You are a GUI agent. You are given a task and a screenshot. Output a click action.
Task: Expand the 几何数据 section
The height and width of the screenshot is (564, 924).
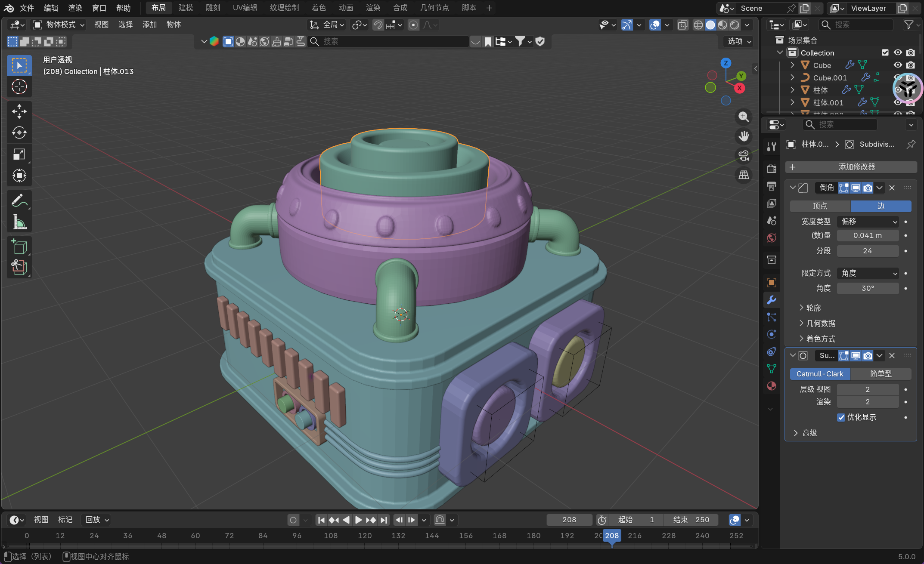(820, 323)
